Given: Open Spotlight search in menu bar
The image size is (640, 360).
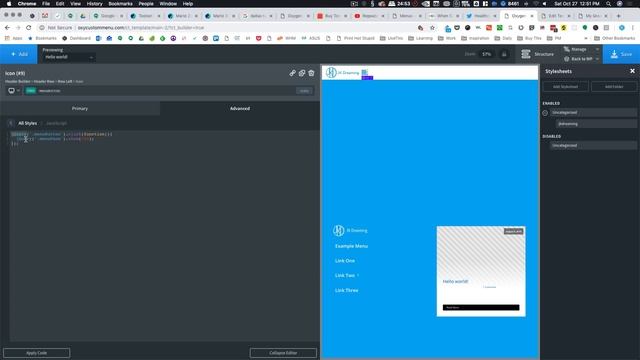Looking at the screenshot, I should pos(609,4).
